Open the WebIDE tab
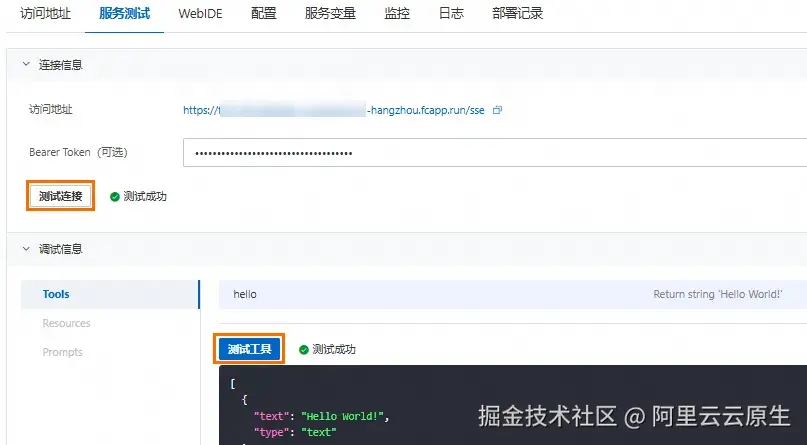 (x=200, y=13)
